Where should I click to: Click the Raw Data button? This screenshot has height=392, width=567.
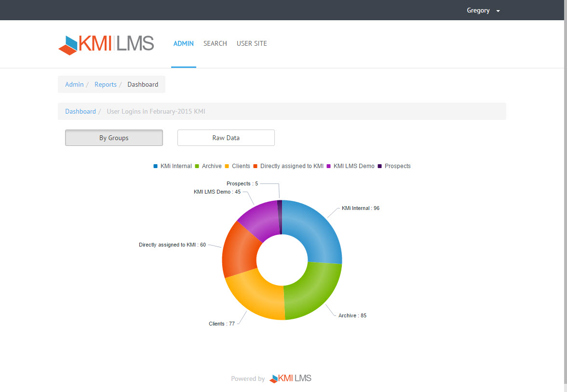(226, 138)
